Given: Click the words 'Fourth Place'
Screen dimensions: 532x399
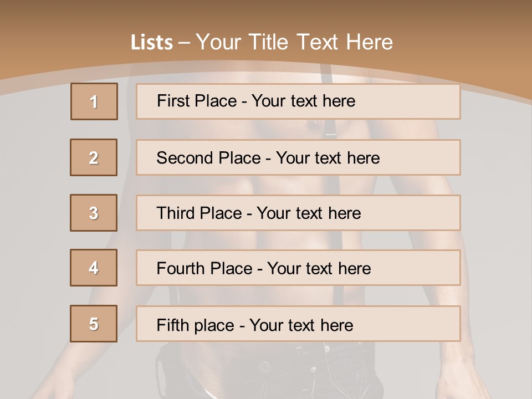Looking at the screenshot, I should (204, 268).
